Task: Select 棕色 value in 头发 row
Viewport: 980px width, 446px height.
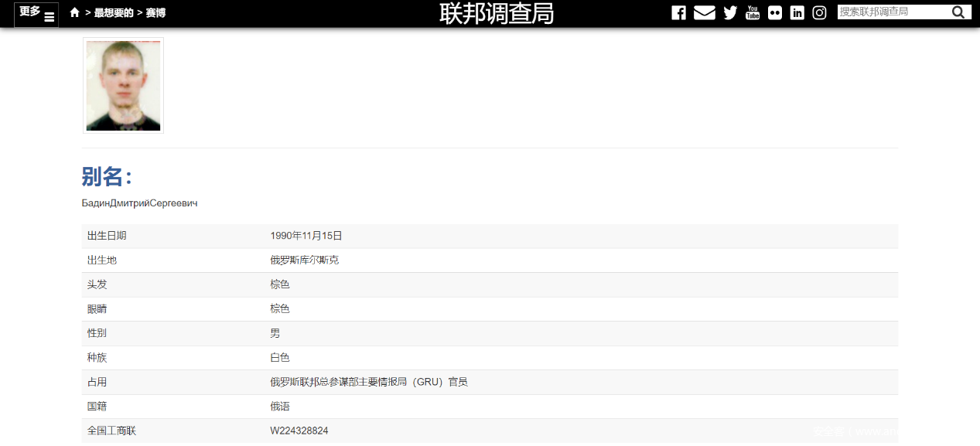Action: pos(280,284)
